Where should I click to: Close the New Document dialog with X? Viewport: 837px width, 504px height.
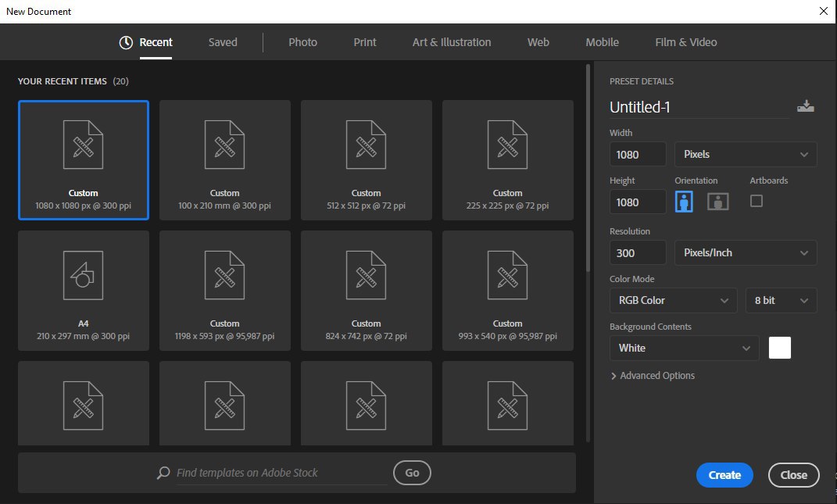tap(824, 11)
